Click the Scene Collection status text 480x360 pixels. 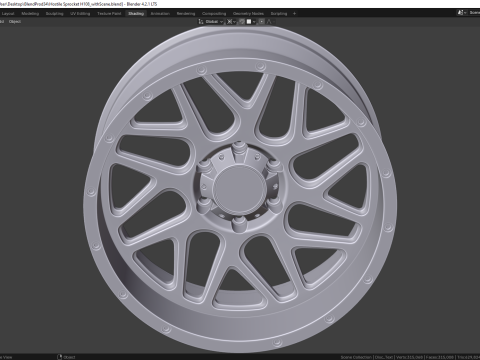(x=356, y=357)
